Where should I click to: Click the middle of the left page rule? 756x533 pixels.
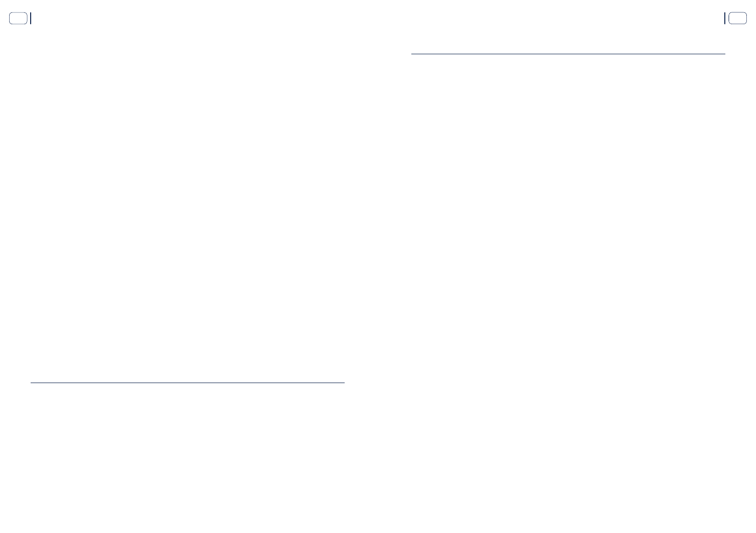(188, 383)
